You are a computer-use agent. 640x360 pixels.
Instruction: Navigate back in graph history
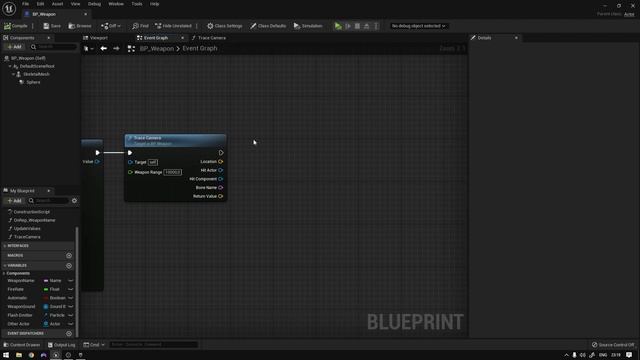104,49
